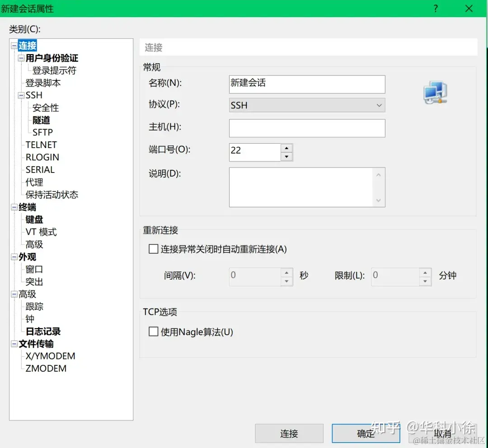Collapse the SSH tree node

[x=21, y=95]
